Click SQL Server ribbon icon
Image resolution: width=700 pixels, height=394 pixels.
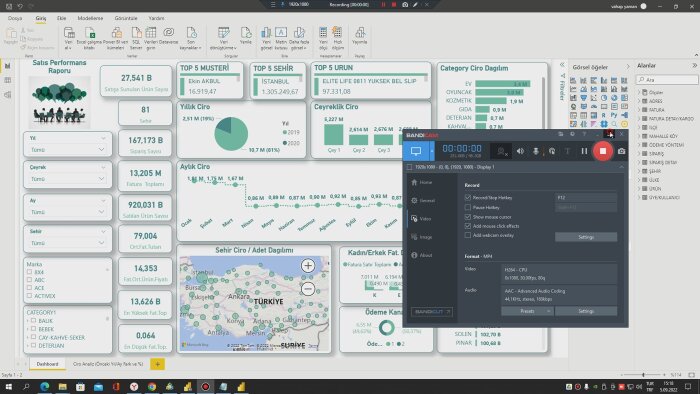click(x=136, y=38)
